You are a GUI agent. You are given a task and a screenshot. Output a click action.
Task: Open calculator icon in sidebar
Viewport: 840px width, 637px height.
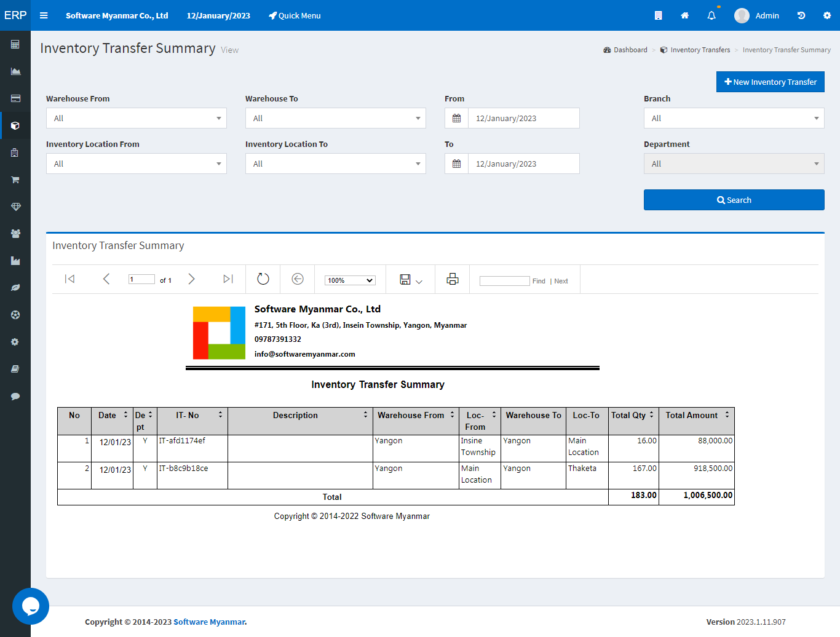pyautogui.click(x=15, y=44)
